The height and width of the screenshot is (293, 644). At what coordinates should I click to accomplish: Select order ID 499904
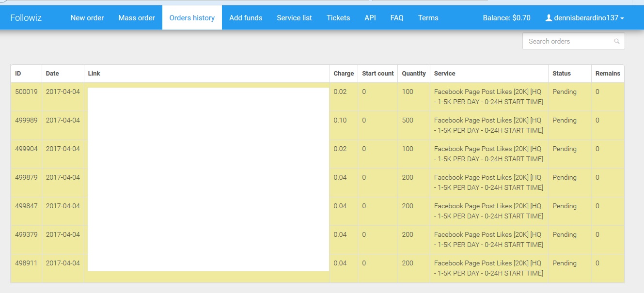click(x=26, y=149)
